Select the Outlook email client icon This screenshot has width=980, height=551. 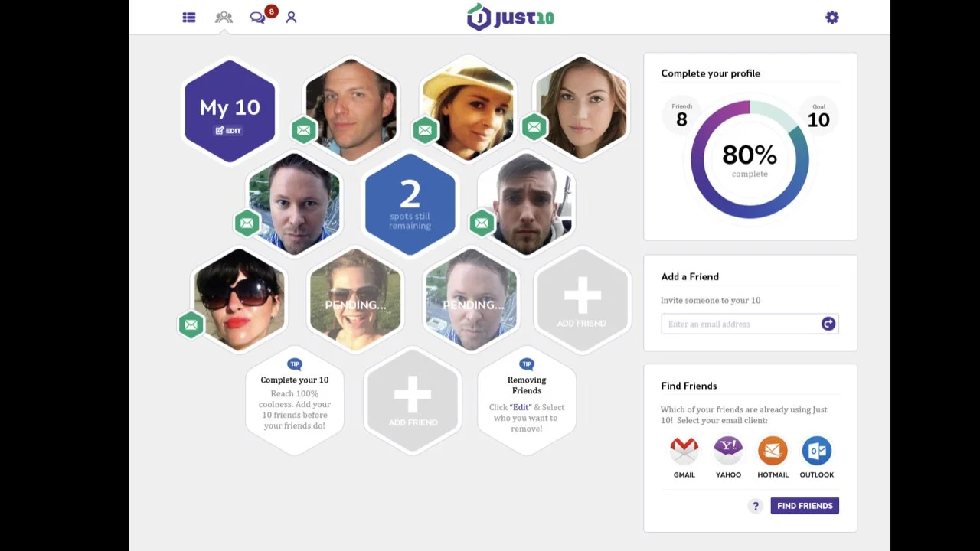coord(817,451)
